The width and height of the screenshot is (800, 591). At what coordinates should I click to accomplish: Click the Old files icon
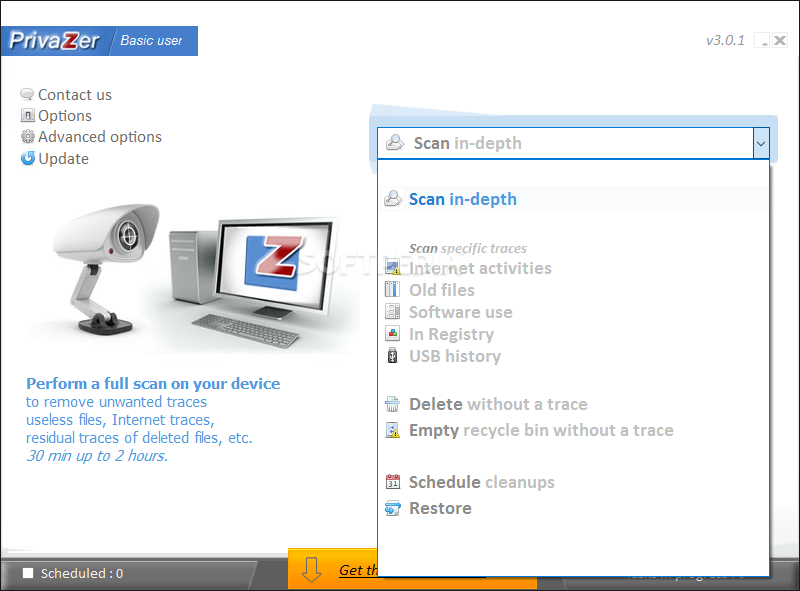pos(392,289)
